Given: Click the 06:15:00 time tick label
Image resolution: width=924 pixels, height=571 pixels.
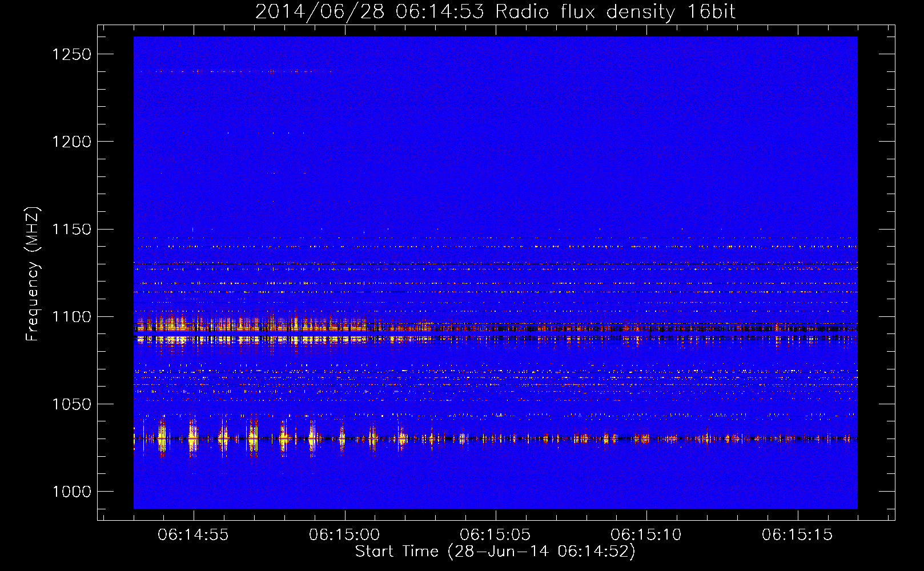Looking at the screenshot, I should click(344, 535).
